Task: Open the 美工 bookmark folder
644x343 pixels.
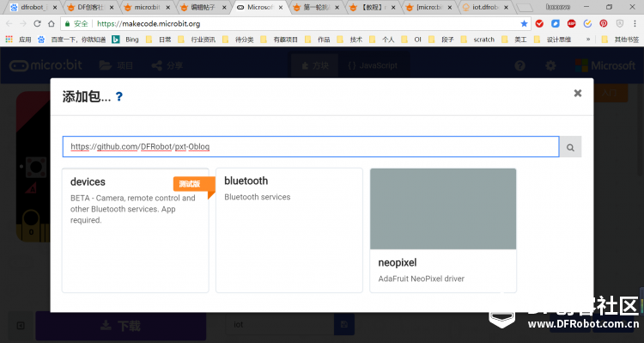Action: [x=514, y=40]
